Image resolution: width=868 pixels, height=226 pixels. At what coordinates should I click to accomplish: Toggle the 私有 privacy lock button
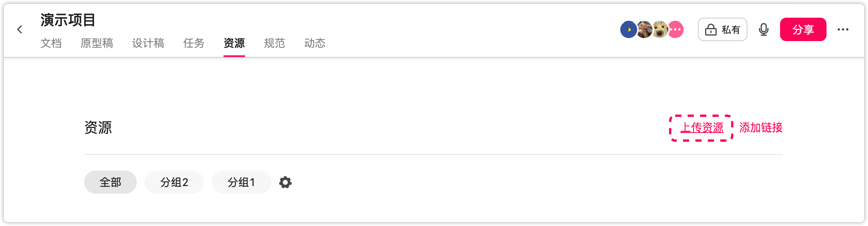(x=722, y=30)
